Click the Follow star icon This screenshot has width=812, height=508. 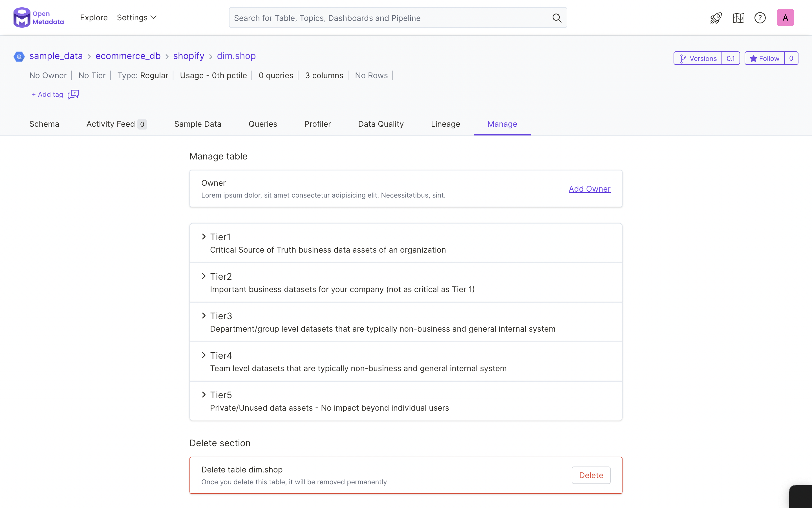[x=753, y=58]
